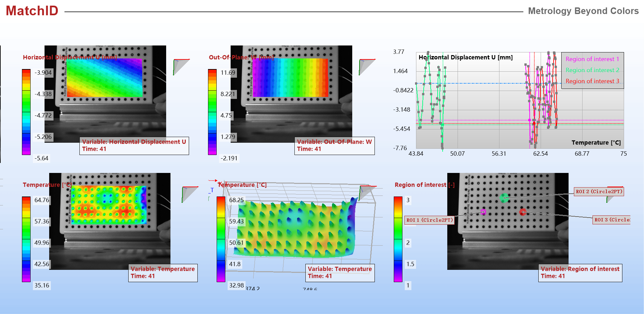
Task: Click the '3.77' y-axis tick on the graph
Action: (399, 52)
